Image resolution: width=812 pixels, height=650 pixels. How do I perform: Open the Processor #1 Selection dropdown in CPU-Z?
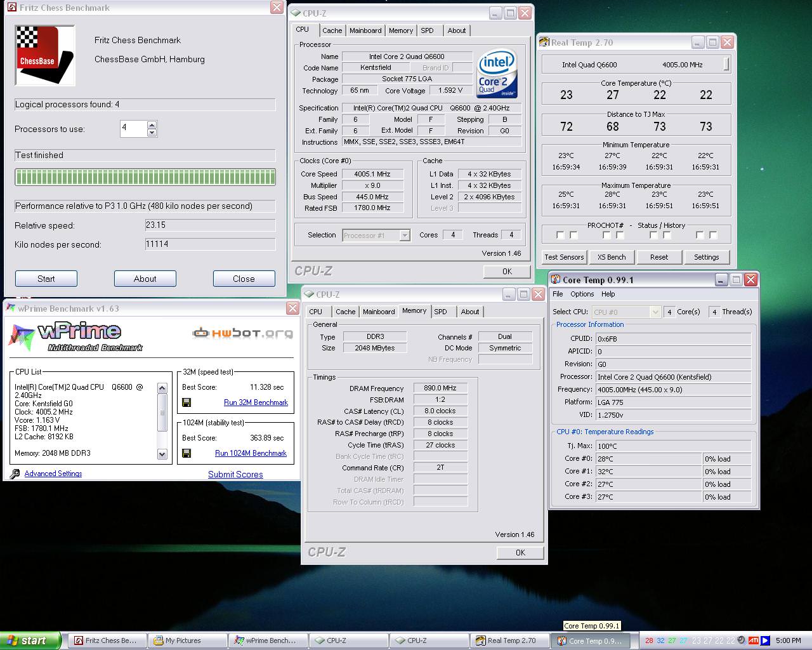click(x=404, y=235)
